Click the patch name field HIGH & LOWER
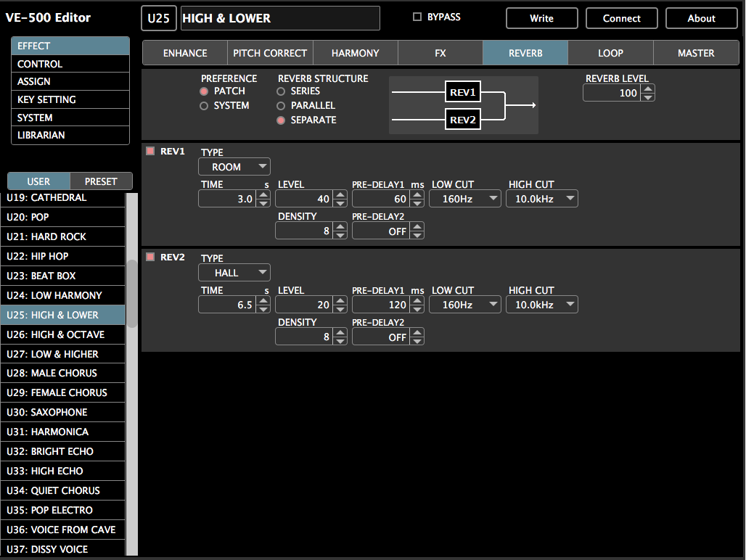Image resolution: width=746 pixels, height=560 pixels. click(x=280, y=18)
